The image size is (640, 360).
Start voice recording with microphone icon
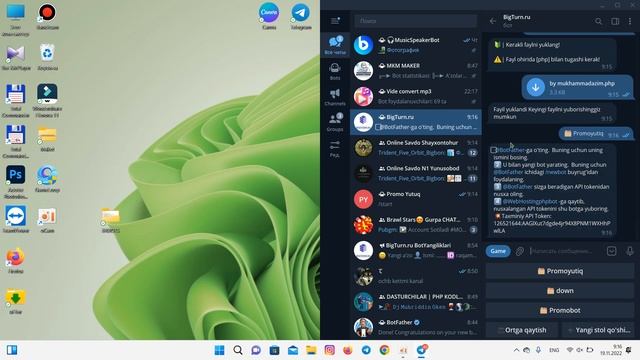tap(630, 251)
